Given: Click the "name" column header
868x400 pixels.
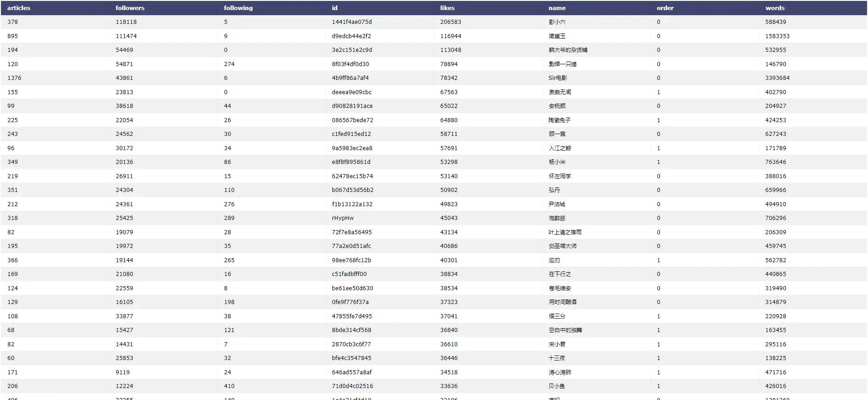Looking at the screenshot, I should pyautogui.click(x=557, y=8).
